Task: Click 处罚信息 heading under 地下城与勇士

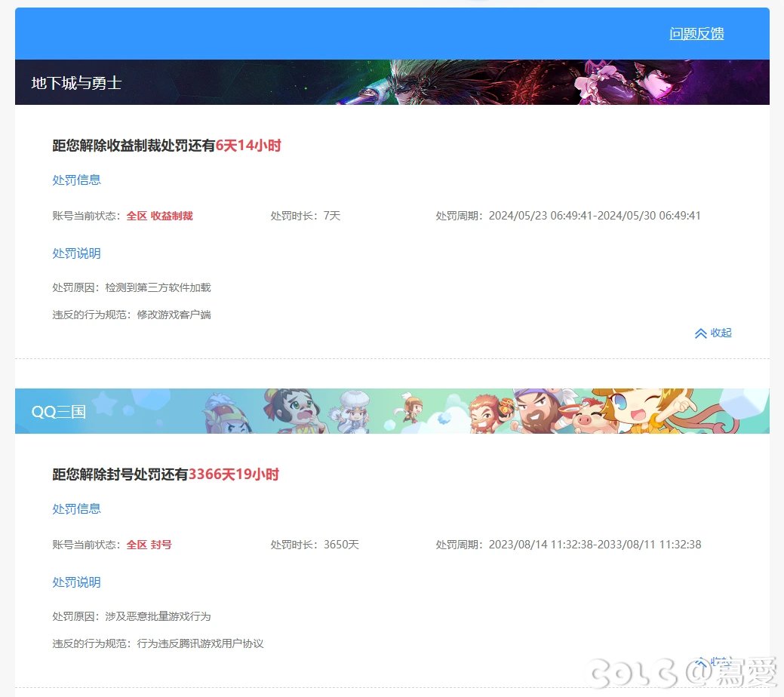Action: tap(76, 180)
